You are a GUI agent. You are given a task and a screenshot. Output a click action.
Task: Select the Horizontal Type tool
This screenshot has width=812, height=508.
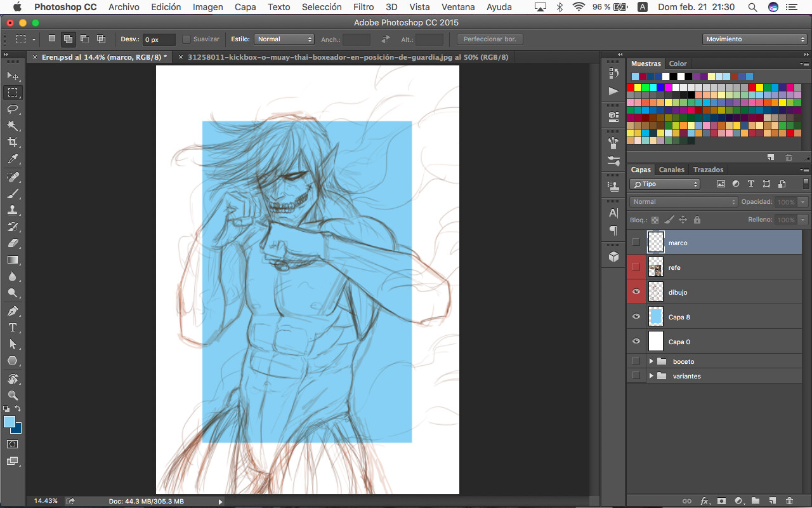click(13, 328)
